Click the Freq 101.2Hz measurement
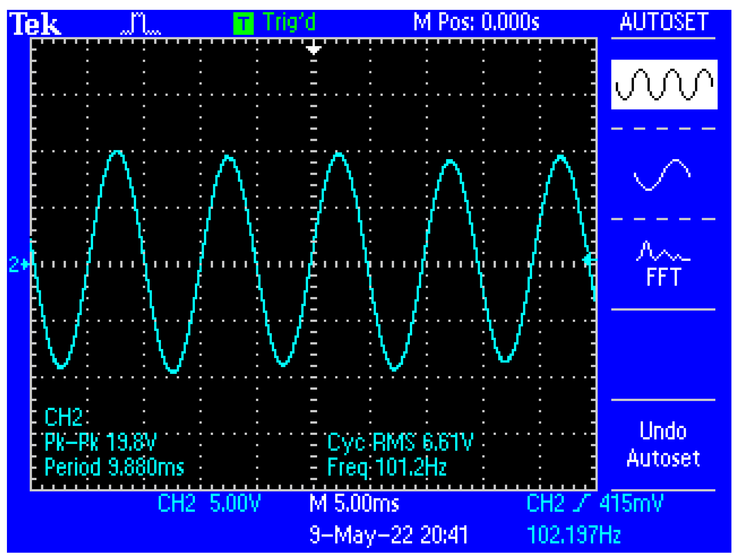This screenshot has height=560, width=742. [x=387, y=467]
